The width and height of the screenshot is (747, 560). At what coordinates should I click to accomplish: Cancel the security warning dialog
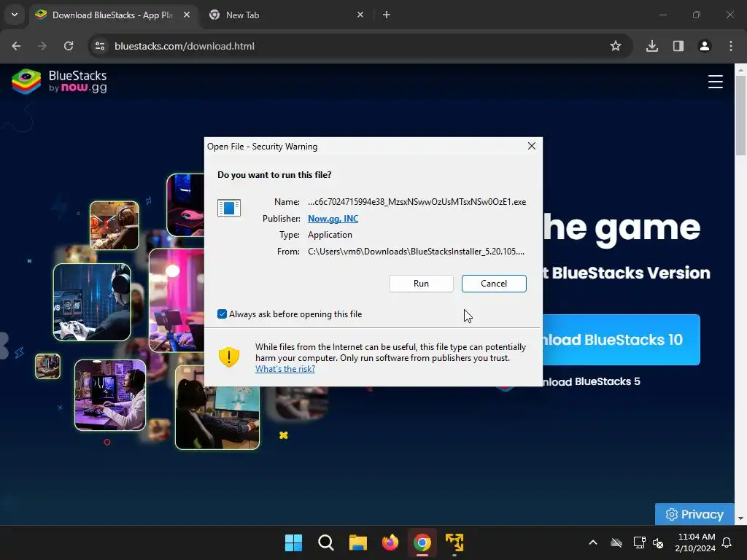(x=494, y=284)
